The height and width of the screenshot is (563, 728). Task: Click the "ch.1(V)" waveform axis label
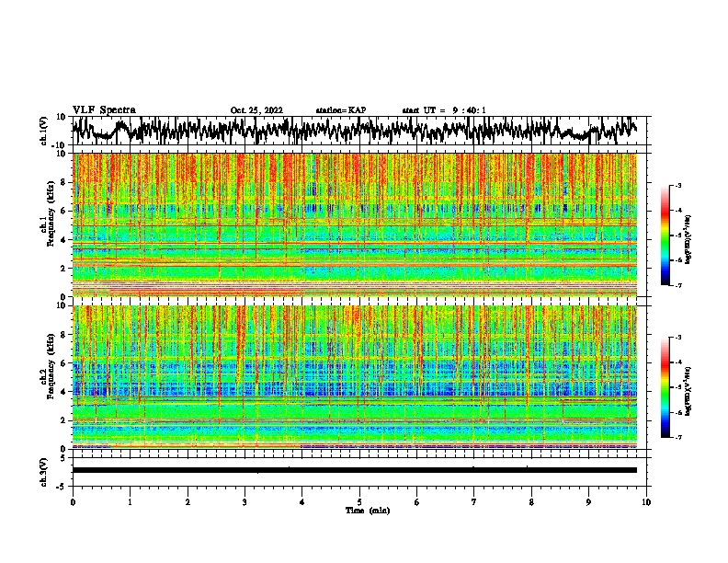tap(44, 131)
